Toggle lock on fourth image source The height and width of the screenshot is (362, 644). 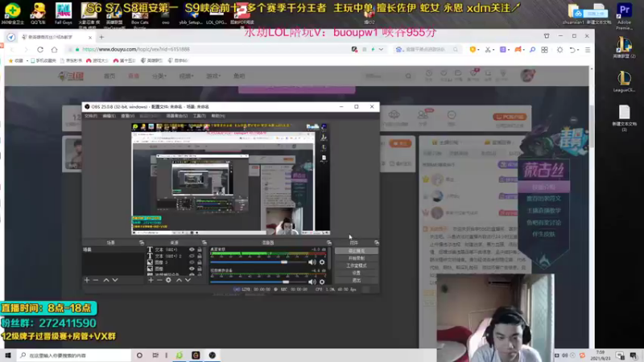tap(200, 269)
